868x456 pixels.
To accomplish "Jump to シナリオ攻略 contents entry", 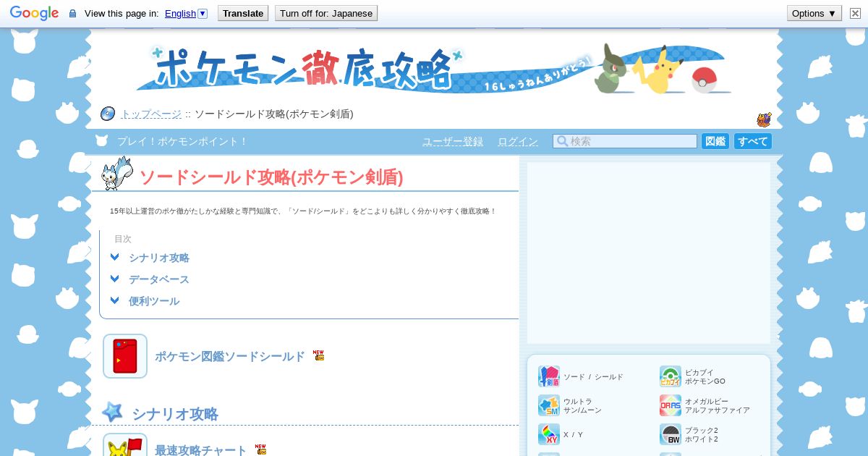I will 159,258.
